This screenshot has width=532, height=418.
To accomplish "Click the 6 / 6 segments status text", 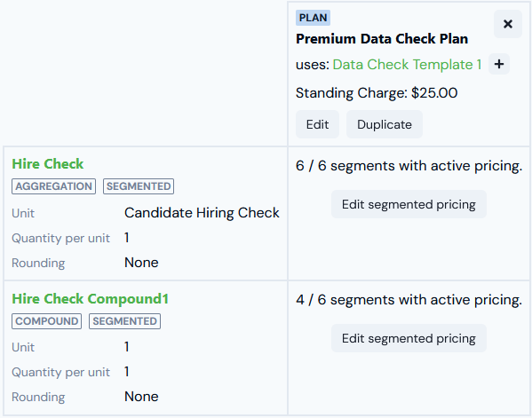I will [409, 166].
